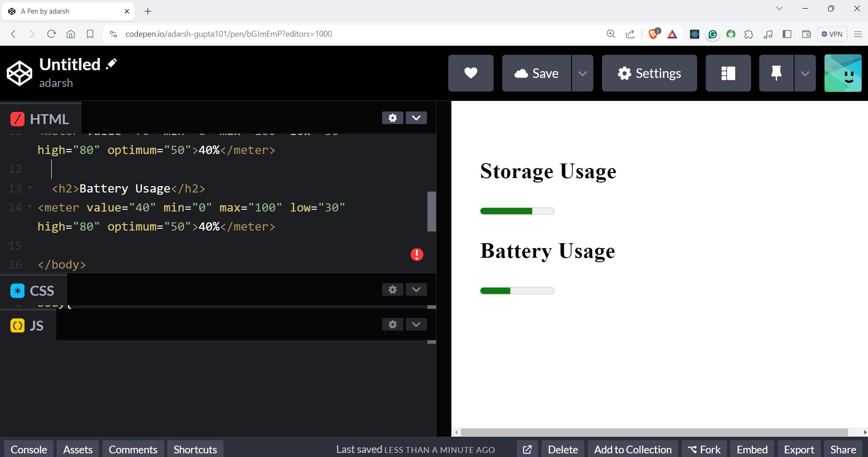Click the CodePen logo
This screenshot has height=457, width=868.
(x=19, y=73)
